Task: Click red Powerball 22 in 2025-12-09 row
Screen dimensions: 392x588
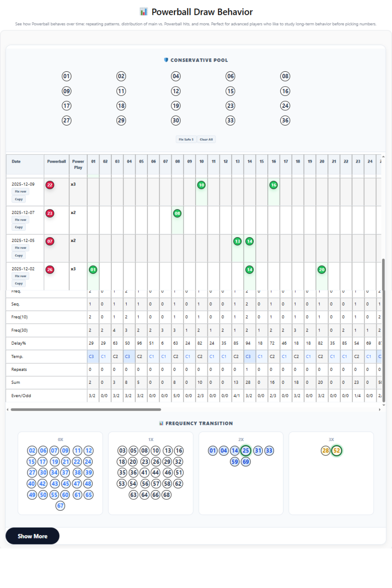Action: pyautogui.click(x=50, y=185)
